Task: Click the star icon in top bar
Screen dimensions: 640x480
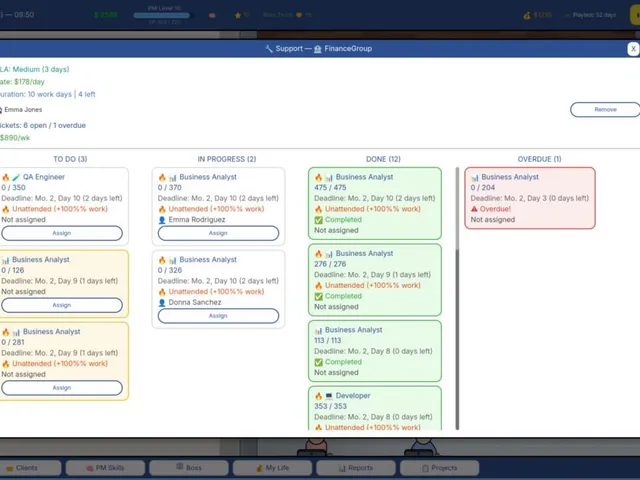Action: pyautogui.click(x=238, y=15)
